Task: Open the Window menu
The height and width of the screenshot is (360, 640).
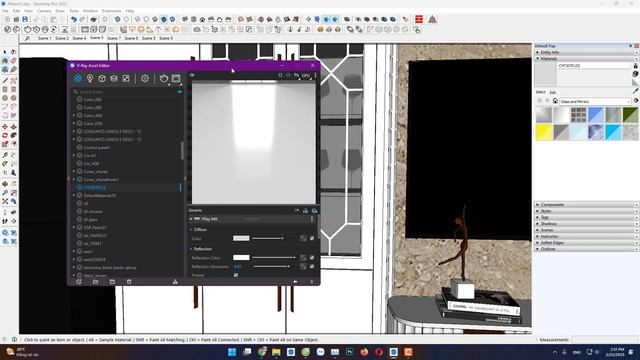Action: tap(90, 11)
